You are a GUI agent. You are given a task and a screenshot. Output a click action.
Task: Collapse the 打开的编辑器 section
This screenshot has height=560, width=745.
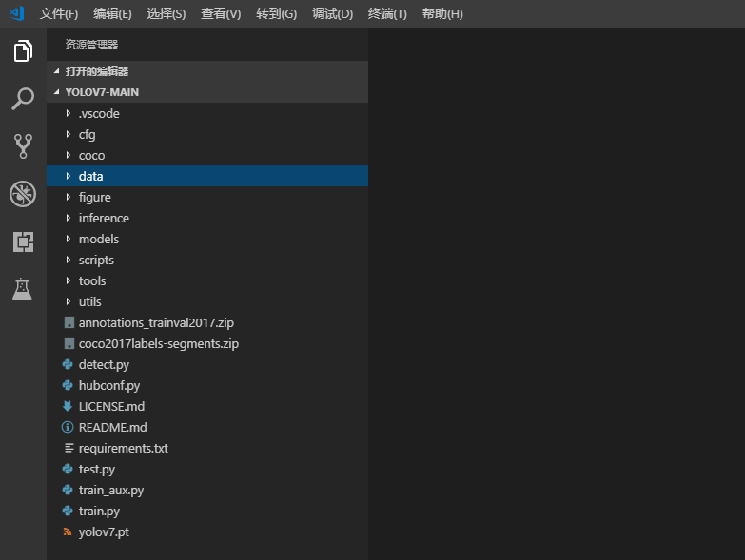tap(207, 71)
